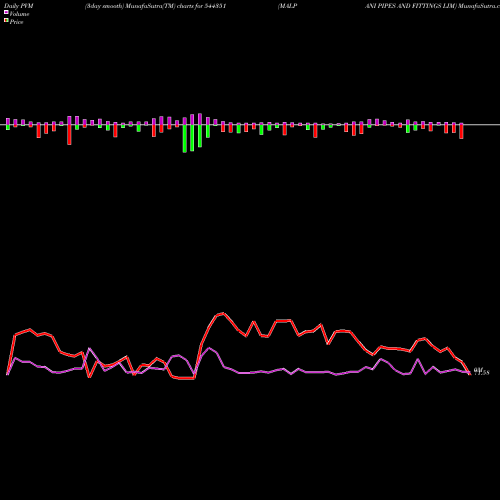
Task: Click the 'Daily PVM' title text
Action: coord(19,6)
